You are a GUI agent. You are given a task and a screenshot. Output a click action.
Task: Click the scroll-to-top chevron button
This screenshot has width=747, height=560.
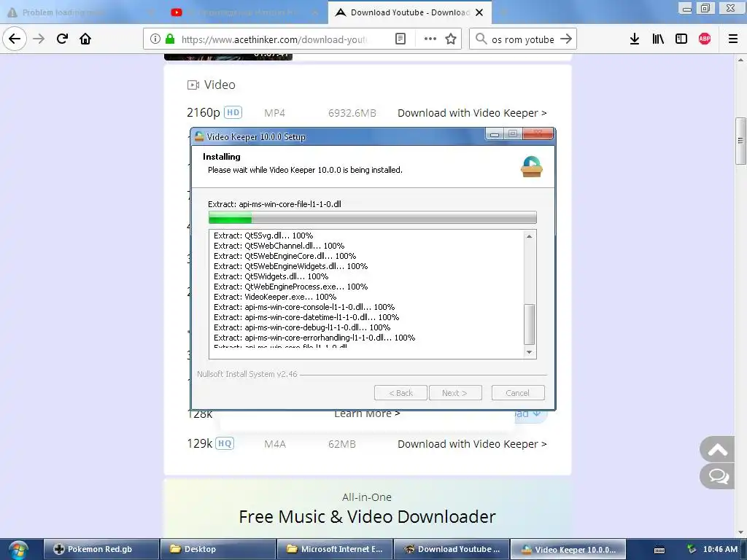[x=717, y=449]
